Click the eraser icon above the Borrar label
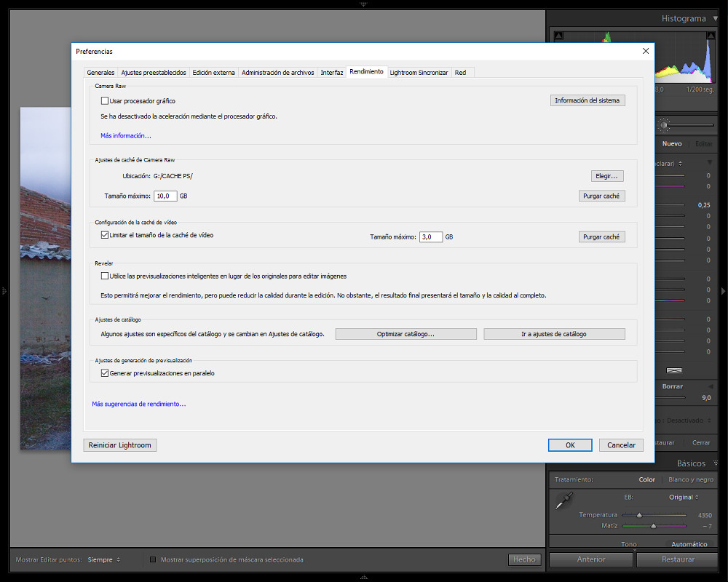The image size is (728, 582). coord(676,370)
